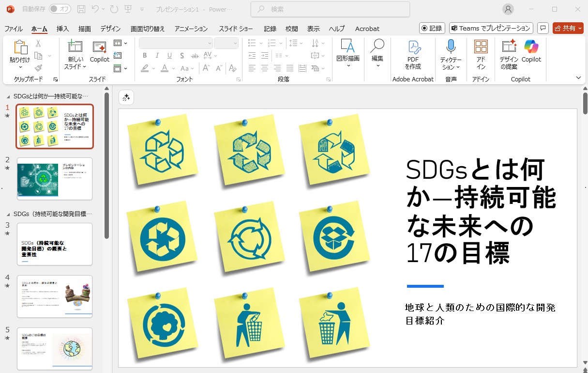This screenshot has width=588, height=373.
Task: Click the Cut scissors icon
Action: point(38,44)
